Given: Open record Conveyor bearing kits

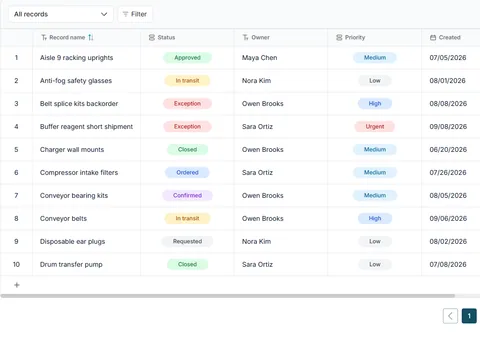Looking at the screenshot, I should [x=74, y=196].
